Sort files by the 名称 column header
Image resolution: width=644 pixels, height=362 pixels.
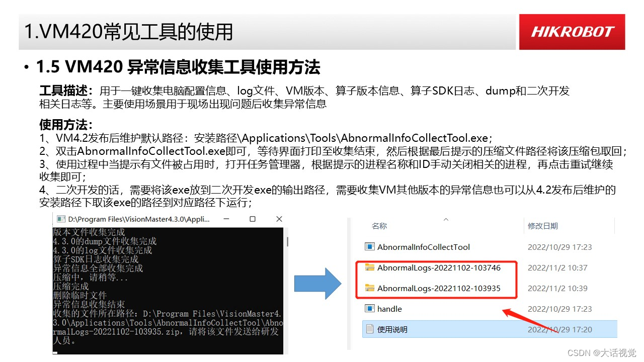tap(379, 226)
